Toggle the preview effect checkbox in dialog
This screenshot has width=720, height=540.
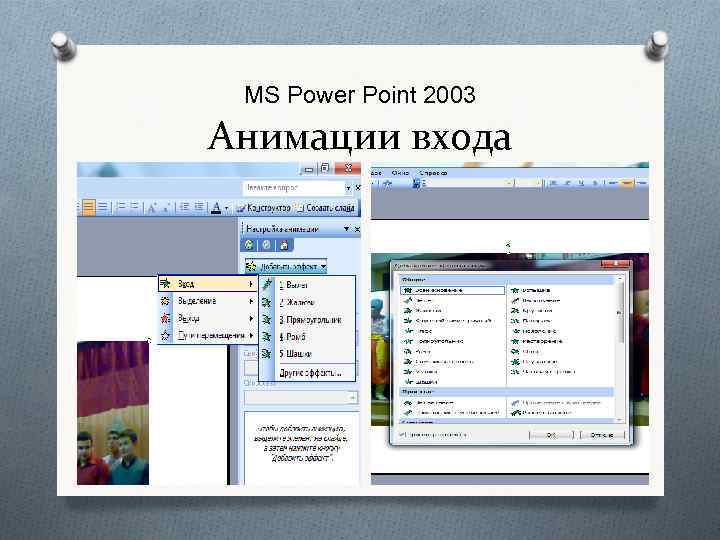(403, 434)
